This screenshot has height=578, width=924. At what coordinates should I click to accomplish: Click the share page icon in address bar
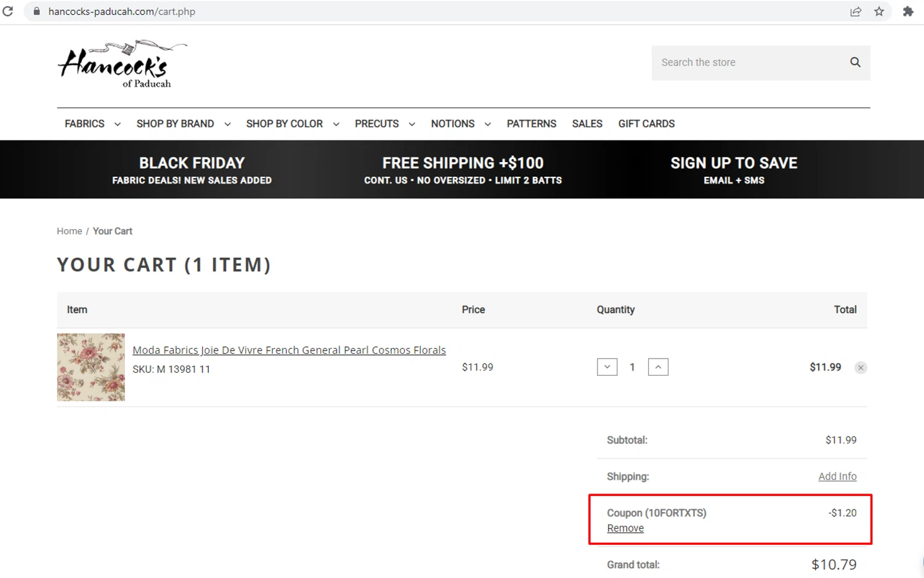pos(856,12)
